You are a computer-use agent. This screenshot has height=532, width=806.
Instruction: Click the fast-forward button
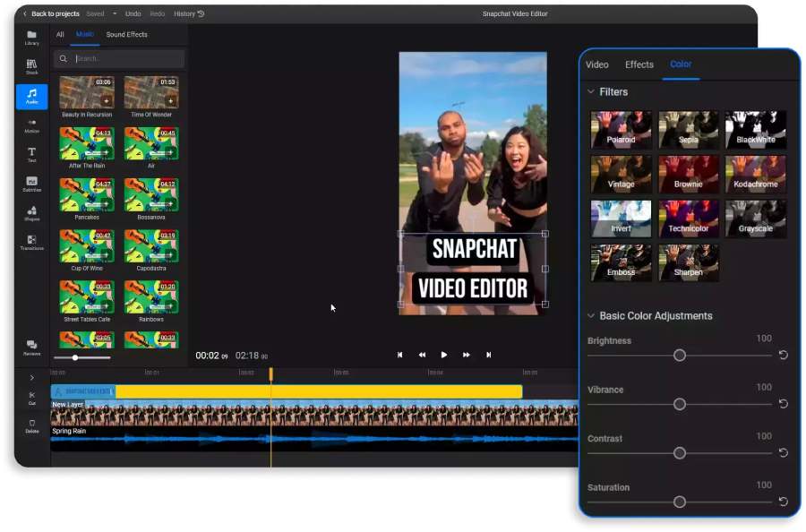coord(467,355)
